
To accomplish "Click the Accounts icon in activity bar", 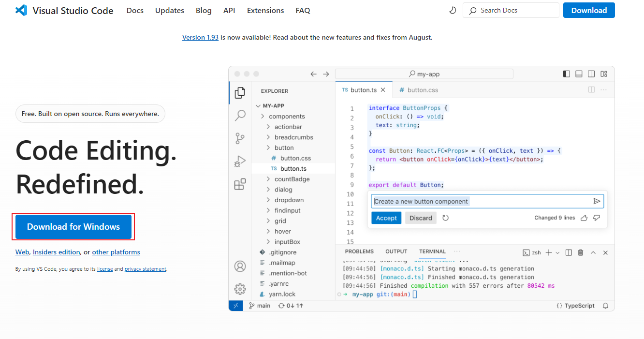I will pos(240,266).
